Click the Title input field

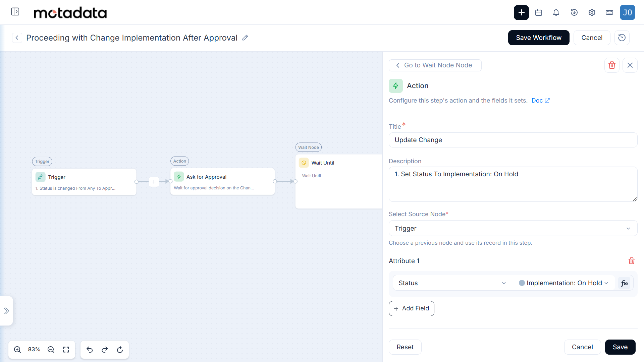point(513,140)
